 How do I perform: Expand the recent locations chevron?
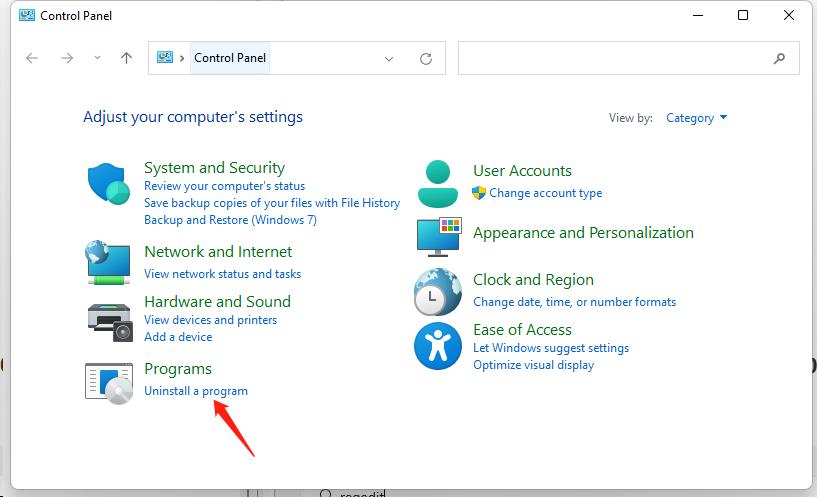pyautogui.click(x=97, y=58)
